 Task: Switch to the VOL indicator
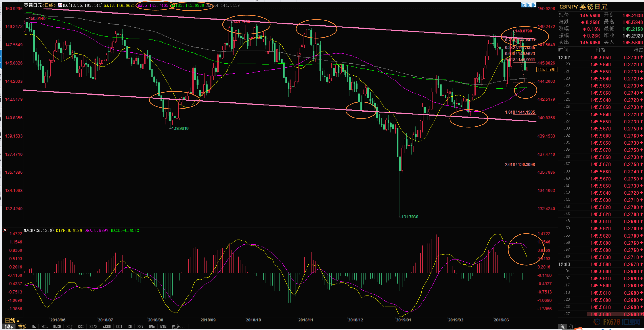pos(44,326)
